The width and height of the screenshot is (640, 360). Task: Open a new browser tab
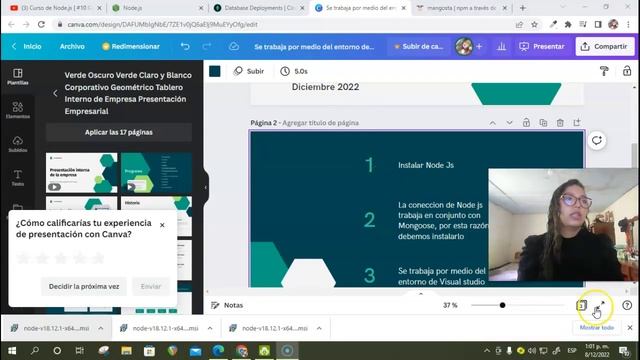point(523,8)
